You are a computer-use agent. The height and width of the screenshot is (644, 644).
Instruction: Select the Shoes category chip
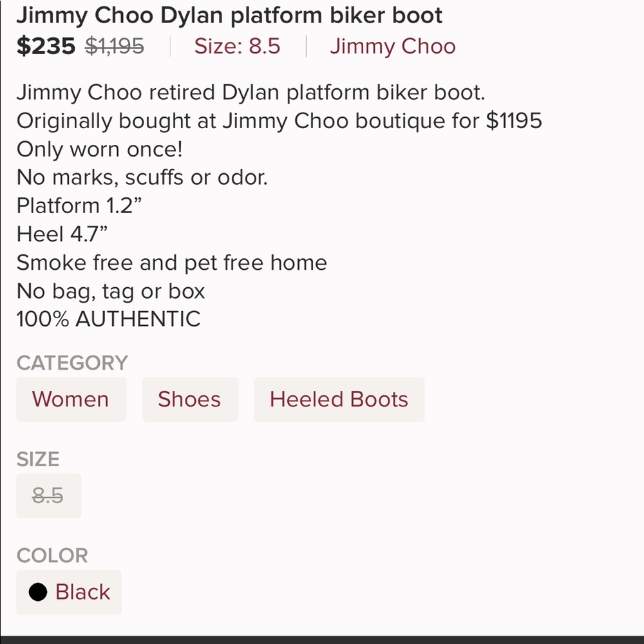click(x=189, y=399)
